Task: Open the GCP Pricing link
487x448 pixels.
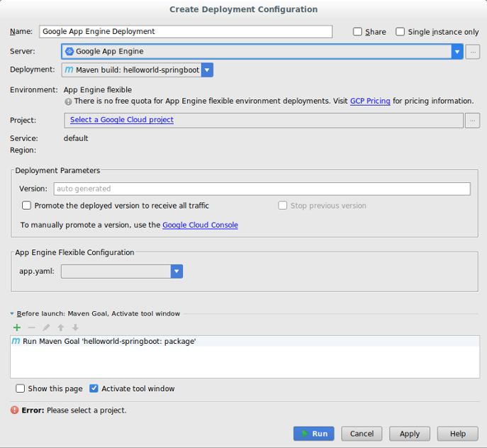Action: click(370, 101)
